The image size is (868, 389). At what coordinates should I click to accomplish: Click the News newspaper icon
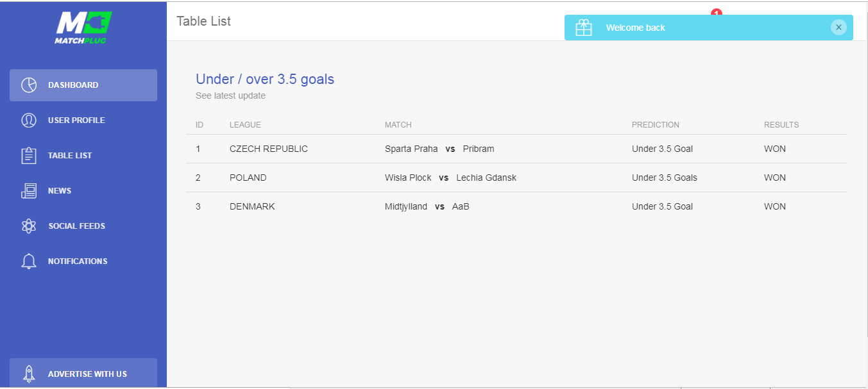coord(29,191)
